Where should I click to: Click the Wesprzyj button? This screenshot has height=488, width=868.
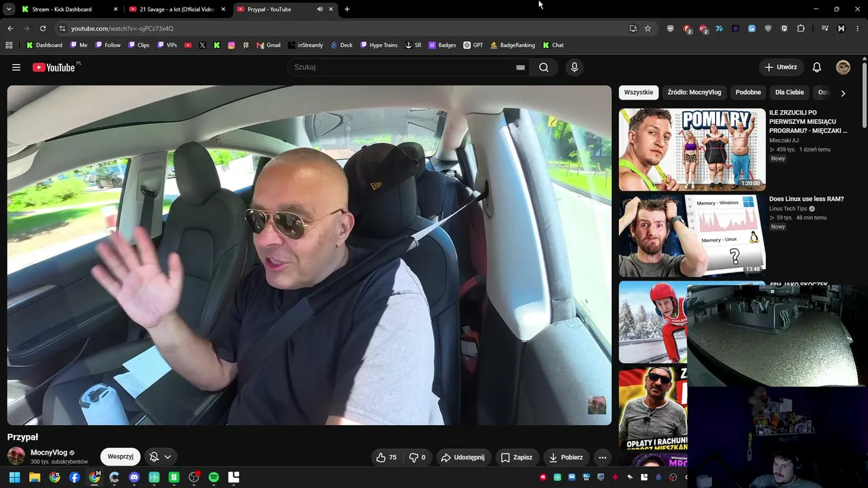click(x=121, y=457)
